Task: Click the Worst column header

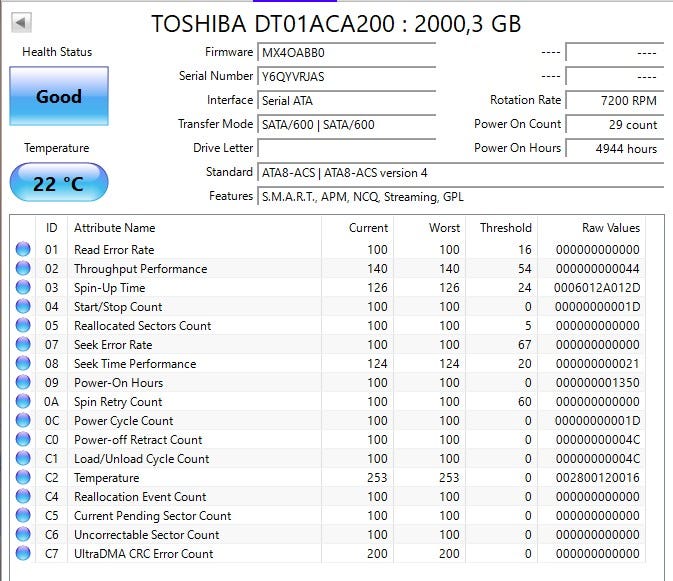Action: pyautogui.click(x=444, y=227)
